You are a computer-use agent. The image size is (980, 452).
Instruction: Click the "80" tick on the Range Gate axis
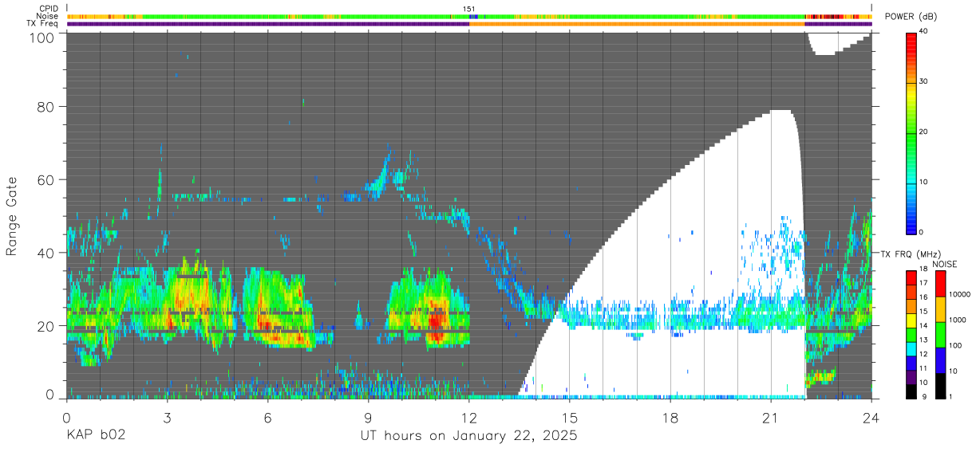pyautogui.click(x=46, y=107)
